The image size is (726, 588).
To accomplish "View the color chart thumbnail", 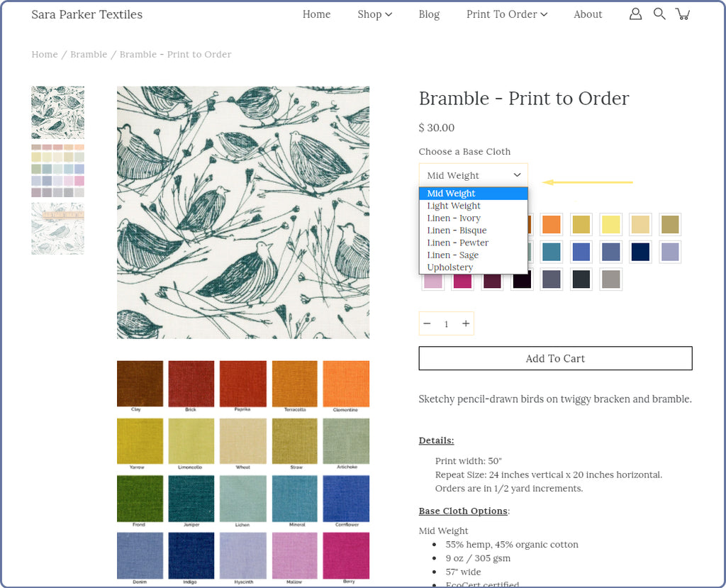I will [57, 171].
